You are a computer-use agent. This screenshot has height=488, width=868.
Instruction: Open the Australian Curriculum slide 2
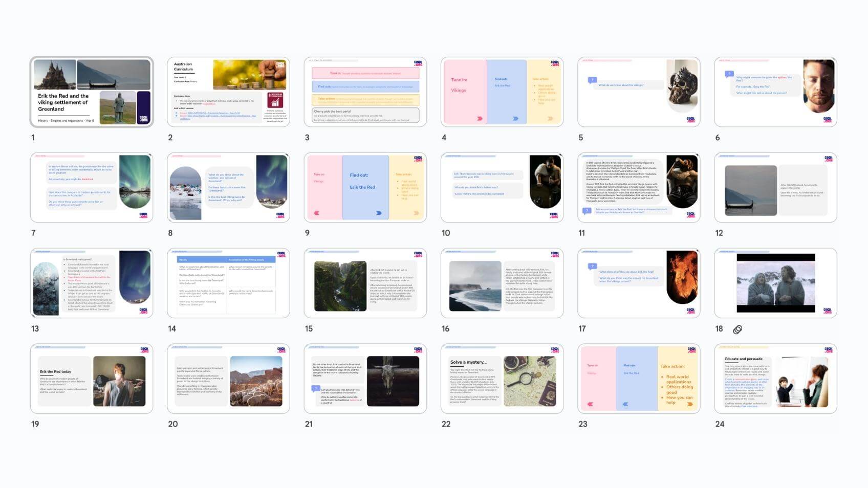tap(228, 92)
